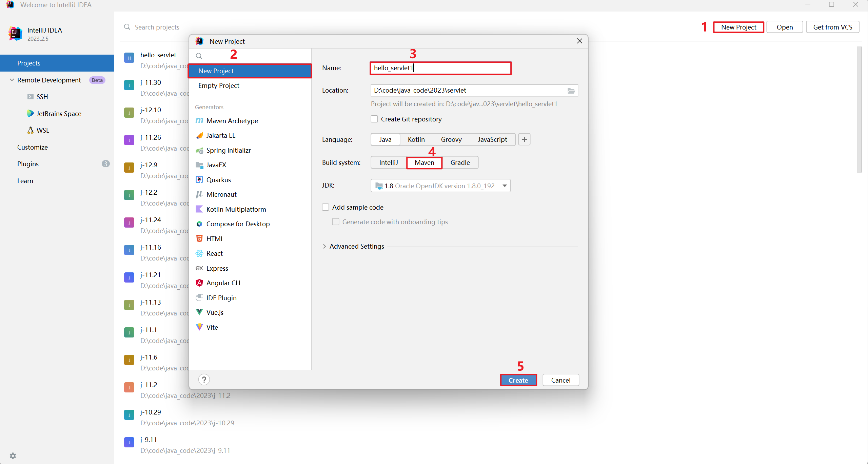The width and height of the screenshot is (868, 464).
Task: Select the JavaFX generator icon
Action: pyautogui.click(x=199, y=165)
